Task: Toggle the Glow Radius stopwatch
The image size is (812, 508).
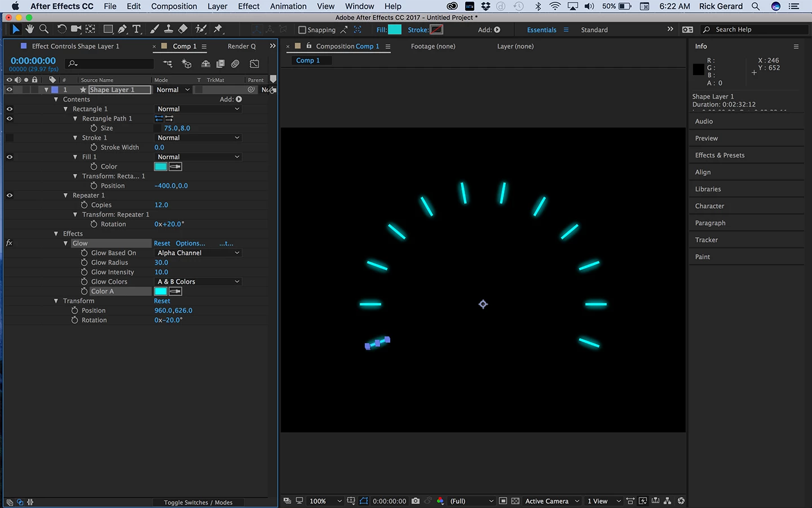Action: (x=84, y=262)
